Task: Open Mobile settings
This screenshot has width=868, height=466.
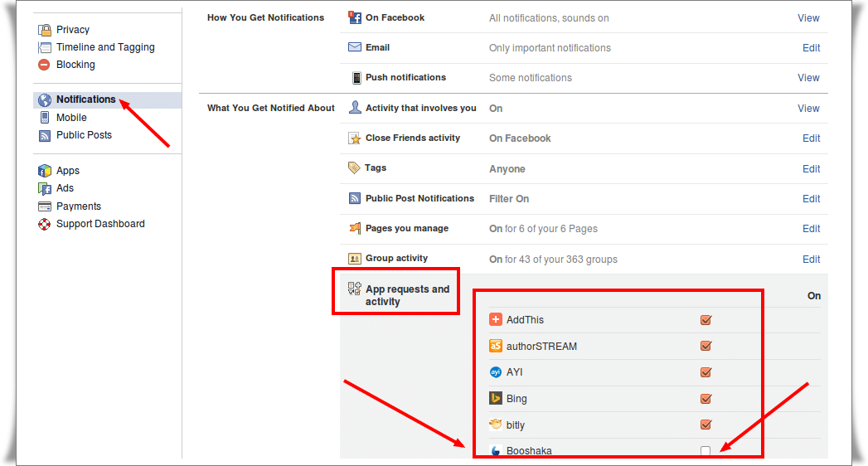Action: (71, 118)
